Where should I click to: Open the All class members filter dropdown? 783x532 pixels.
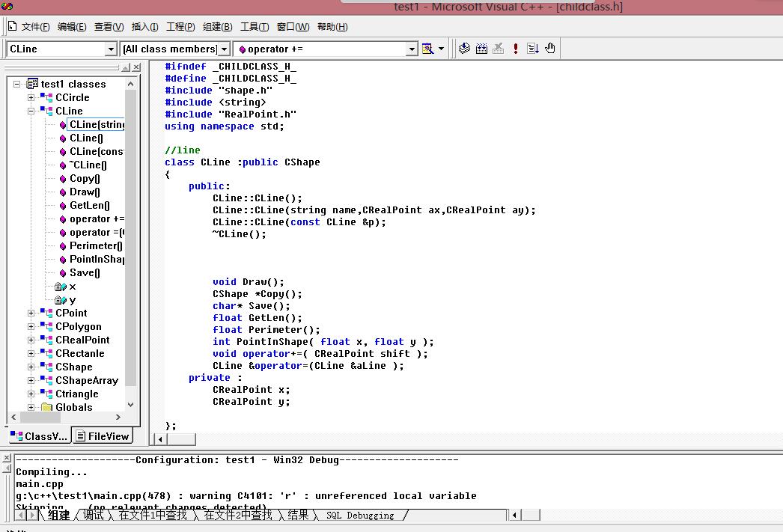click(225, 49)
